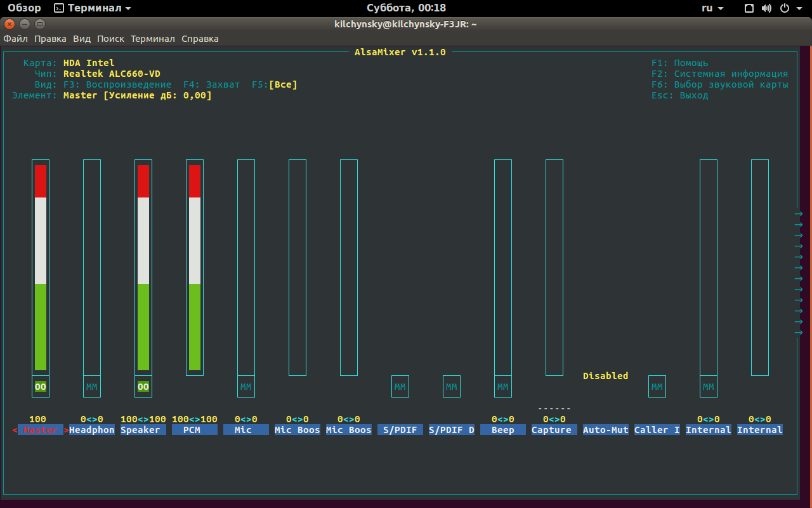The width and height of the screenshot is (812, 508).
Task: Toggle the S/PDIF D MM mute box
Action: (452, 387)
